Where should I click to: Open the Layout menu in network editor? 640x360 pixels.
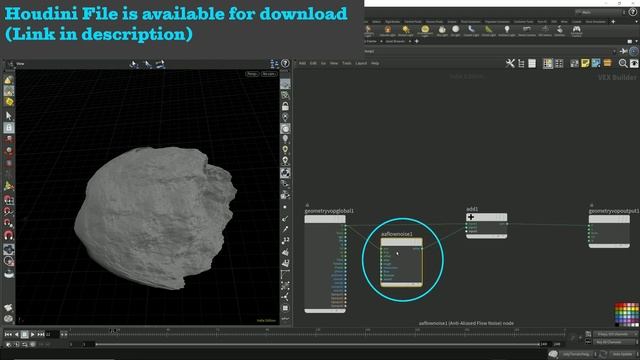click(x=361, y=63)
